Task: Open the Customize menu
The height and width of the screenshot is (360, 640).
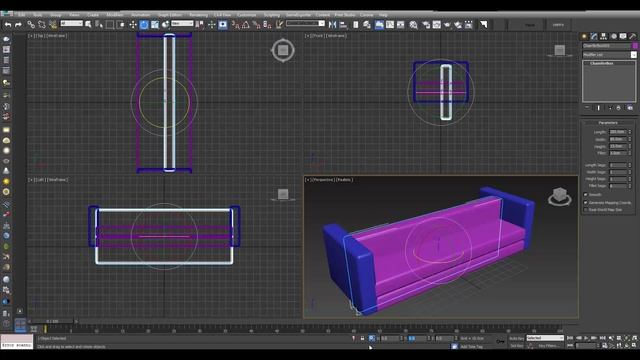Action: pos(247,15)
